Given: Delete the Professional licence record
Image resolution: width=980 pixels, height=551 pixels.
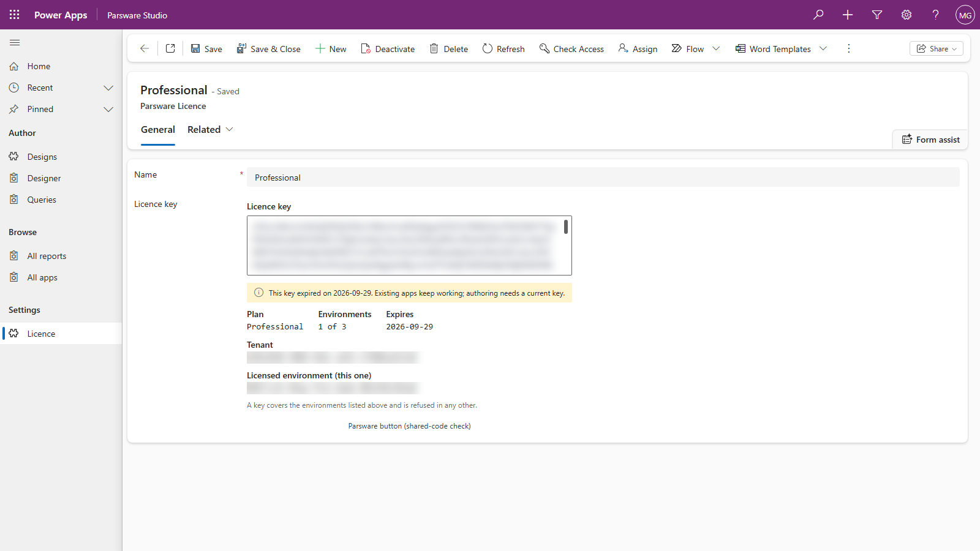Looking at the screenshot, I should click(449, 49).
